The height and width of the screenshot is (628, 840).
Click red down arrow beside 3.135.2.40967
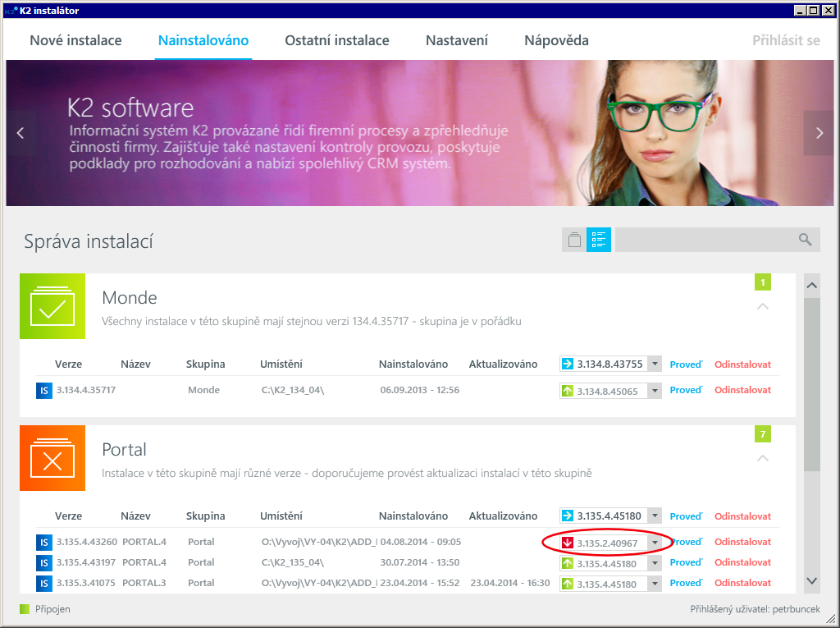coord(568,543)
